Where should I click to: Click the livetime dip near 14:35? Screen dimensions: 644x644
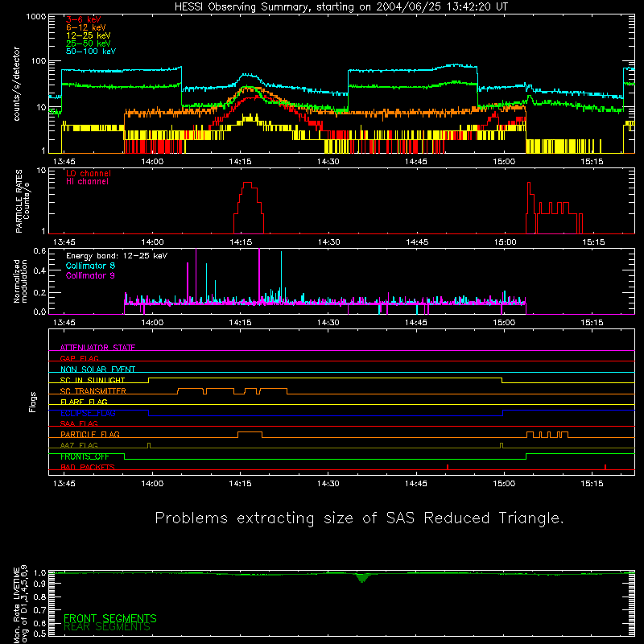point(361,578)
